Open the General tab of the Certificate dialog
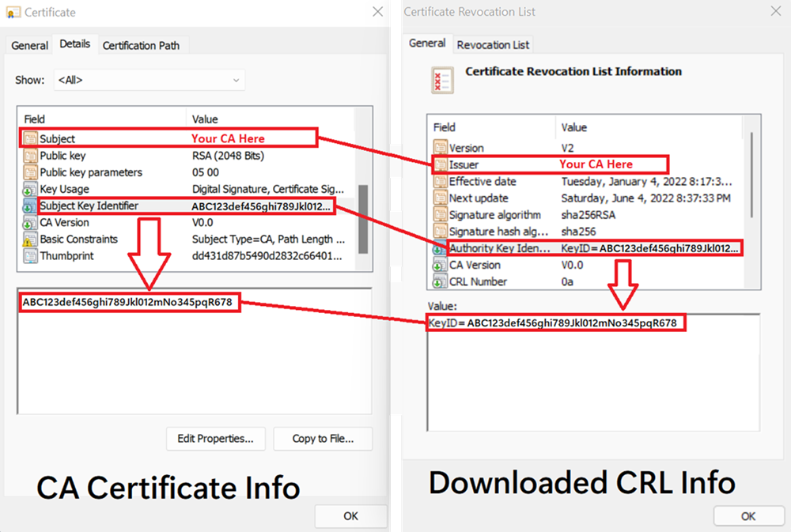Screen dimensions: 791x532 pyautogui.click(x=28, y=45)
